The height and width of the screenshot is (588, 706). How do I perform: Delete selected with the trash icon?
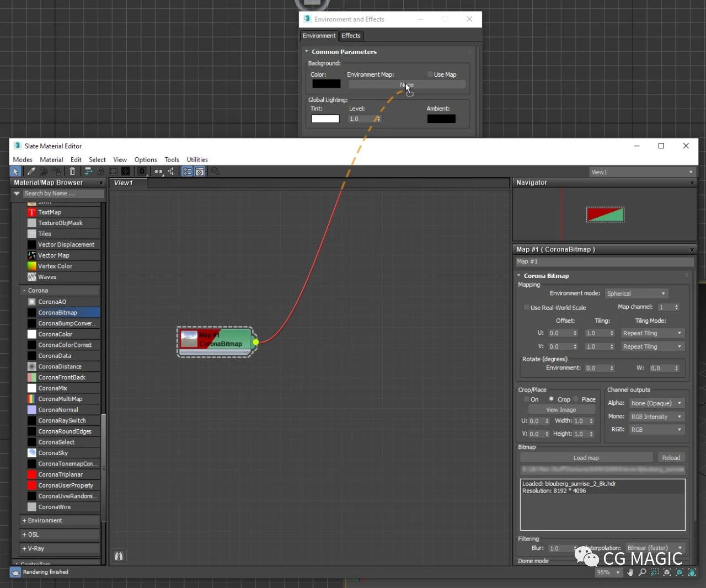[72, 172]
